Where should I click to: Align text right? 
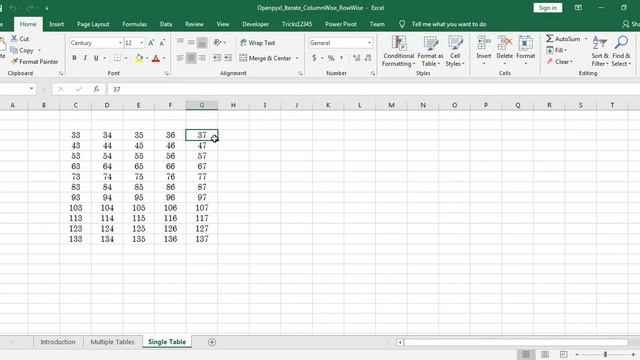202,58
